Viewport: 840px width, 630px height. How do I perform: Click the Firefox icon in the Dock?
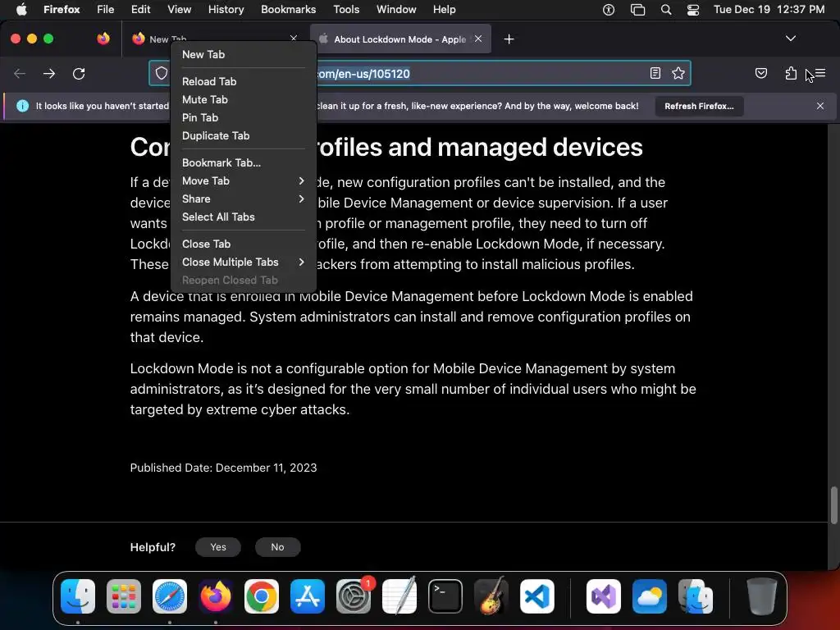(216, 596)
